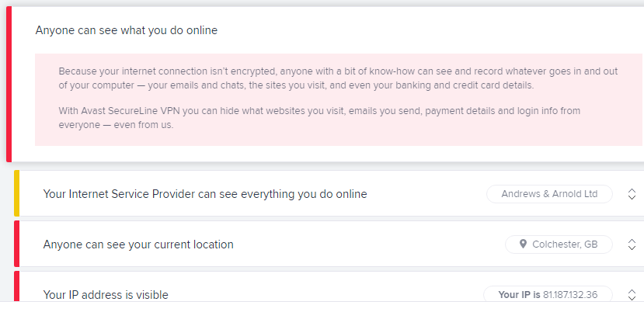Open 'Anyone can see your current location' row
The image size is (644, 319).
tap(329, 244)
